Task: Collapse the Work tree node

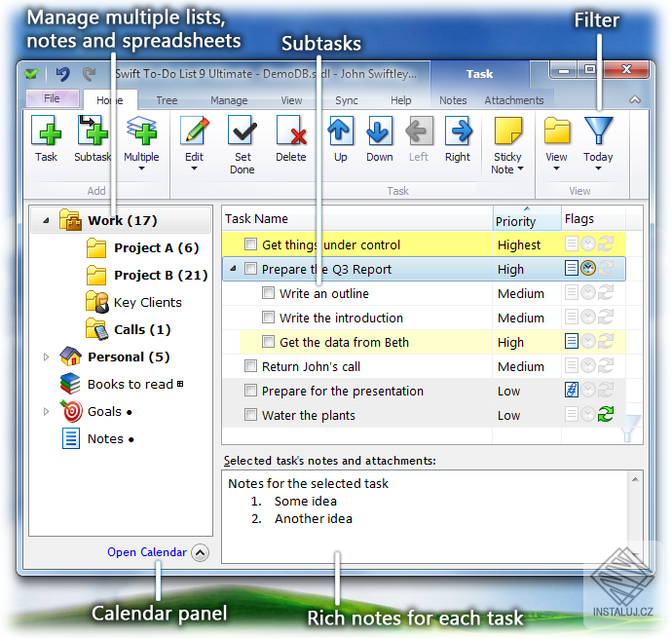Action: click(46, 221)
